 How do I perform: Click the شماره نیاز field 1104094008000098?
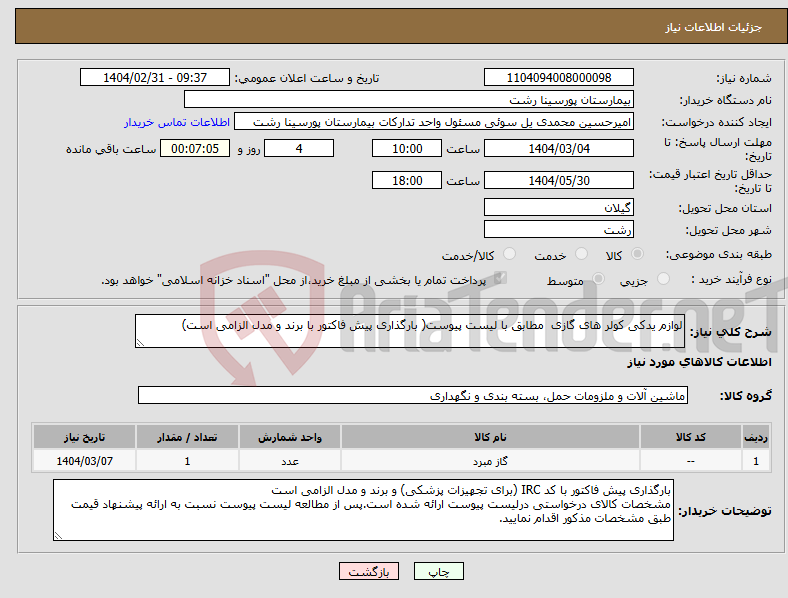click(x=559, y=77)
